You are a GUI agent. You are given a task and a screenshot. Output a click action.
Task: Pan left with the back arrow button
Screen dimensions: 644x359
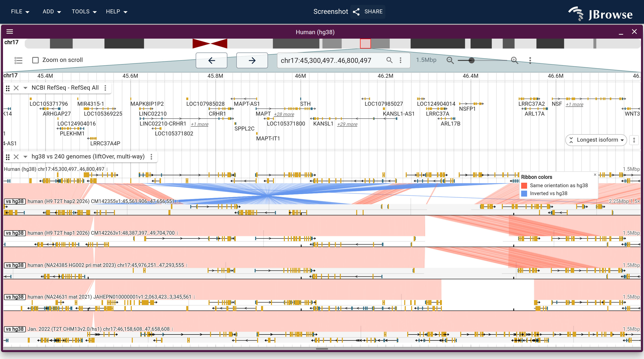pos(212,60)
